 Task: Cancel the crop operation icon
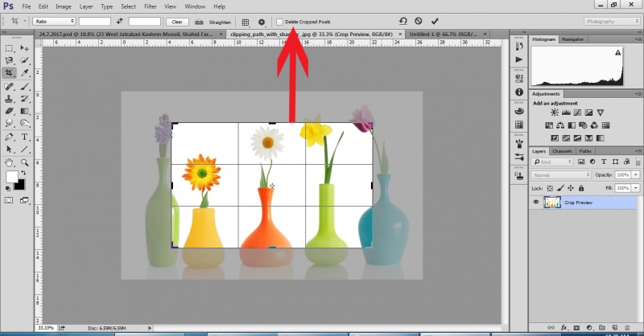point(419,21)
